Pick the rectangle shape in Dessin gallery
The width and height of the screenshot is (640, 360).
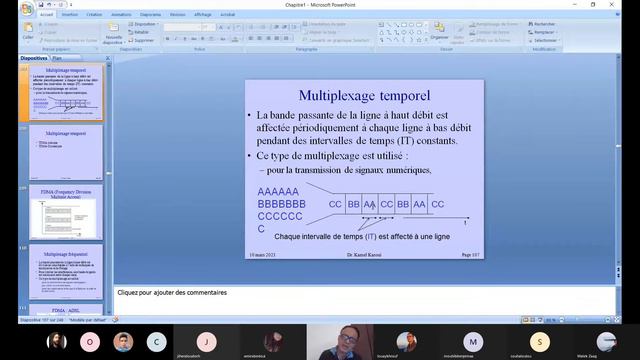[x=404, y=25]
